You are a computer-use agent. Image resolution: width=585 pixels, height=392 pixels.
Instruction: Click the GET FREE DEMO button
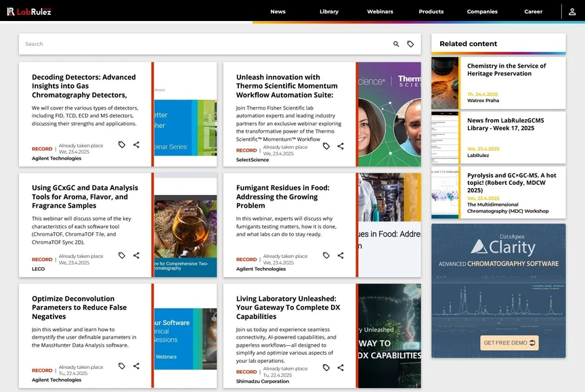[509, 343]
